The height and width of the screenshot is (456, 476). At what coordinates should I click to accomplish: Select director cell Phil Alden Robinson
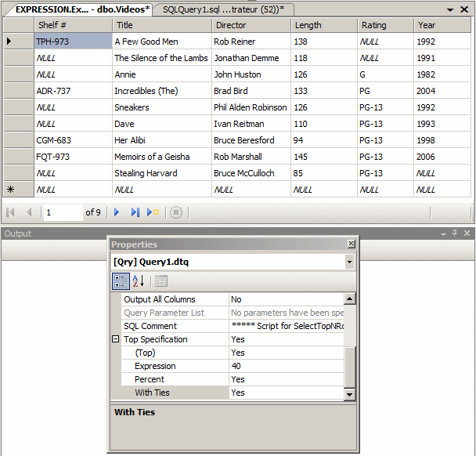[x=251, y=107]
